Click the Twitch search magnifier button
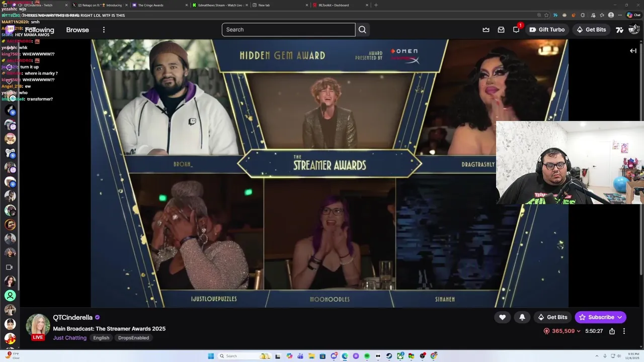 pyautogui.click(x=362, y=30)
